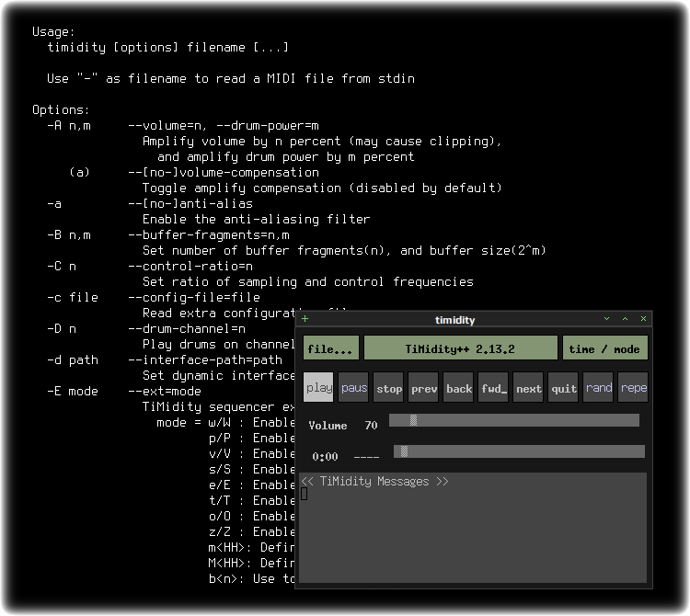Go to previous track with prev
Screen dimensions: 690x616
coord(423,387)
